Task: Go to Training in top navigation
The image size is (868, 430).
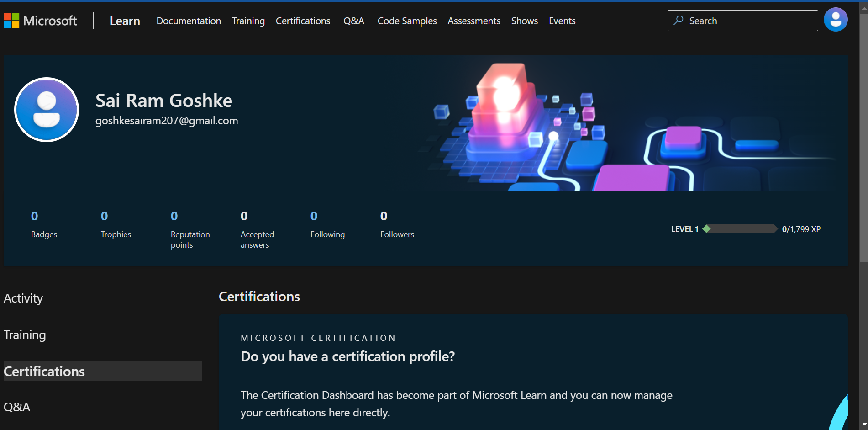Action: point(248,21)
